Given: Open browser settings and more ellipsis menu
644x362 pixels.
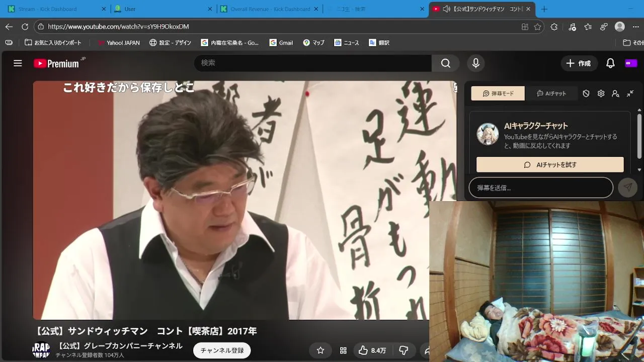Looking at the screenshot, I should pos(635,27).
